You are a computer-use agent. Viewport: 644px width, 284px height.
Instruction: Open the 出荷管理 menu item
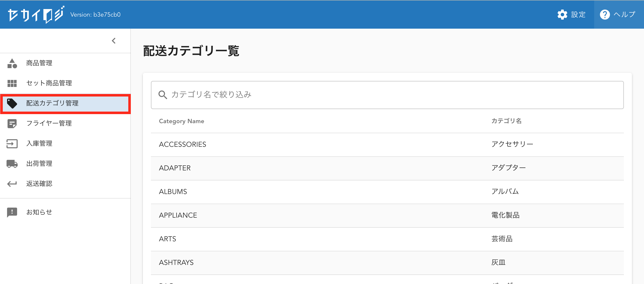[x=39, y=164]
